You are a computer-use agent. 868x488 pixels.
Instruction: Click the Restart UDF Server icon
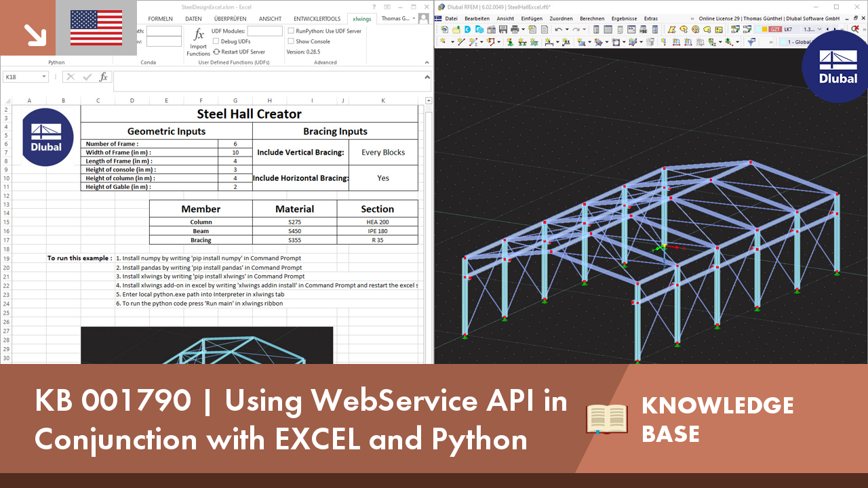click(216, 52)
